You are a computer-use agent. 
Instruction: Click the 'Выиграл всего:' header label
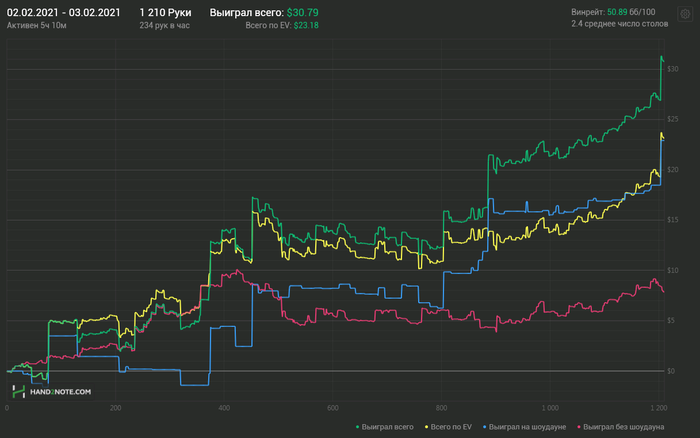tap(247, 13)
